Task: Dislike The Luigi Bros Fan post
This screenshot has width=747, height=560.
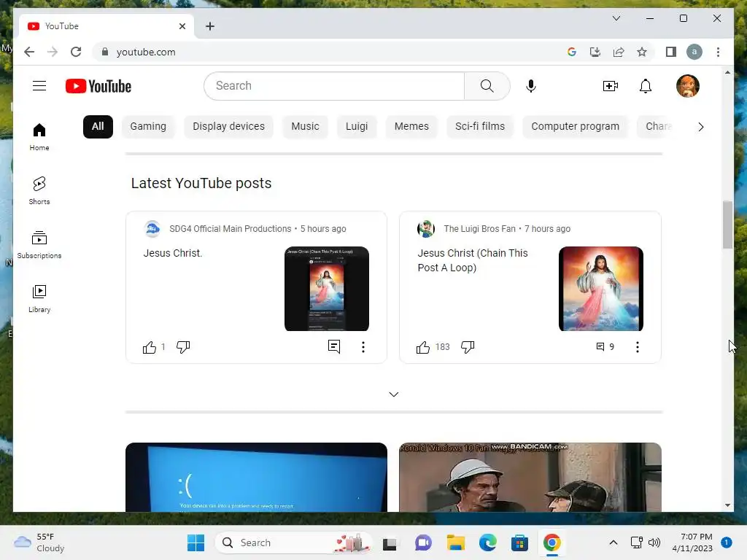Action: (x=468, y=347)
